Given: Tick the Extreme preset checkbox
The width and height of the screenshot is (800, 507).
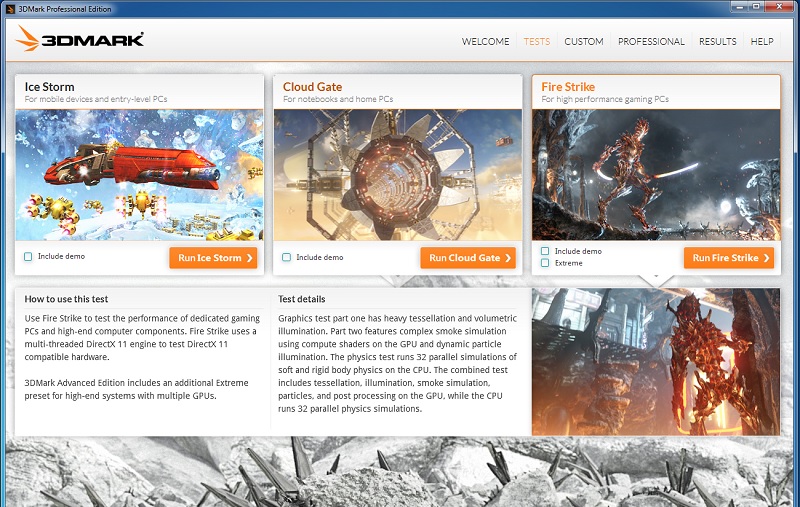Looking at the screenshot, I should pos(545,263).
